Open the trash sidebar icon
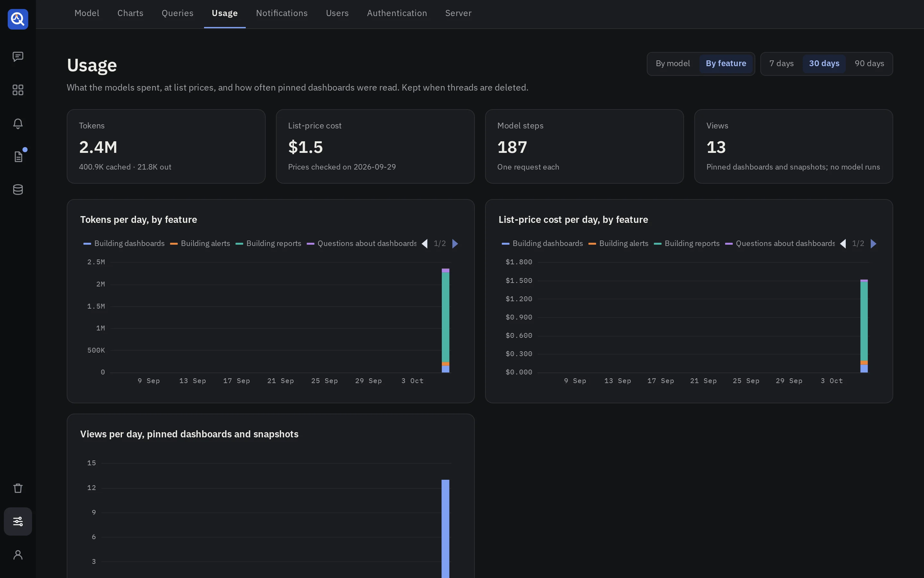 tap(18, 488)
